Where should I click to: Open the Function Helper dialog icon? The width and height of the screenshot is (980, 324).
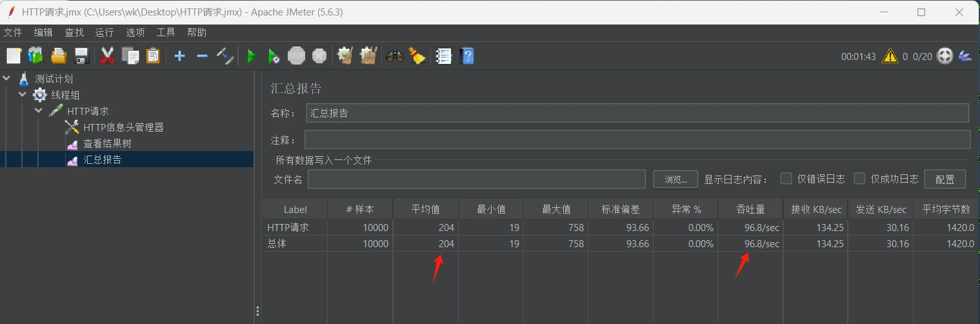pos(444,56)
